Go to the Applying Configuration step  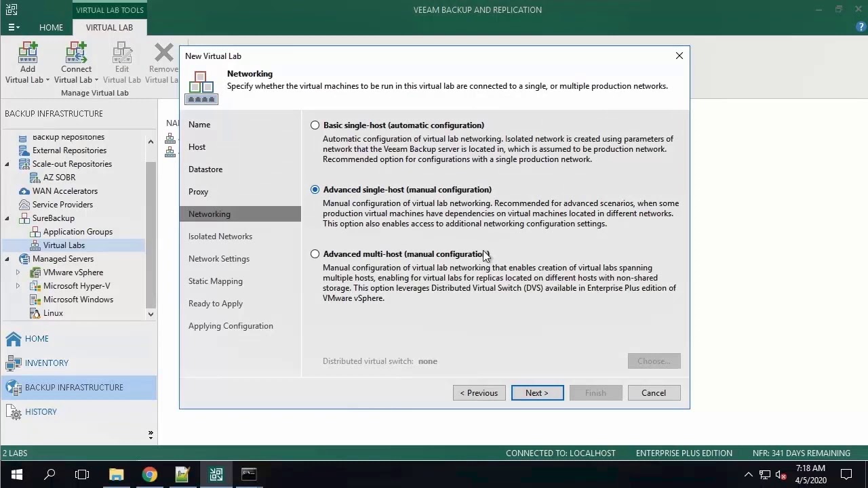tap(231, 326)
